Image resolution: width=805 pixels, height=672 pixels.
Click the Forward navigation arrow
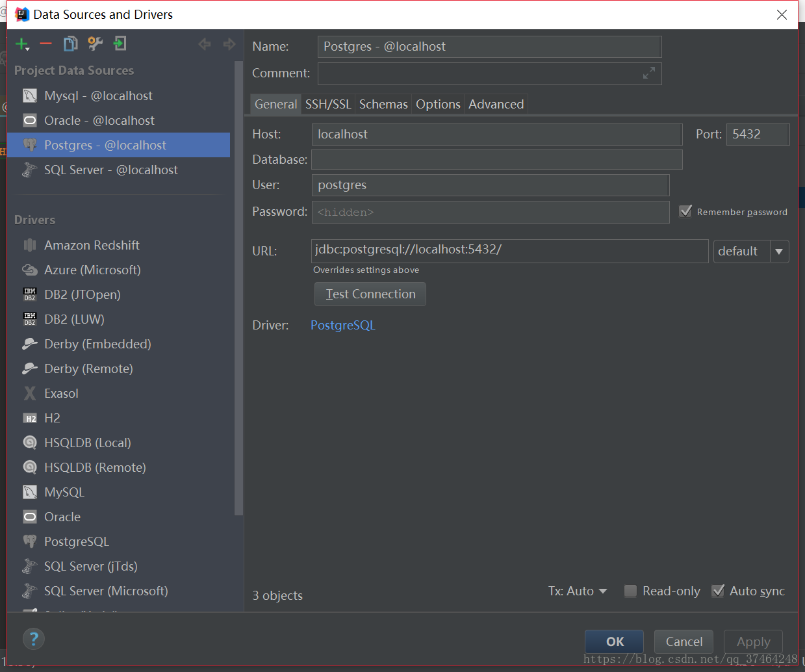(x=229, y=44)
